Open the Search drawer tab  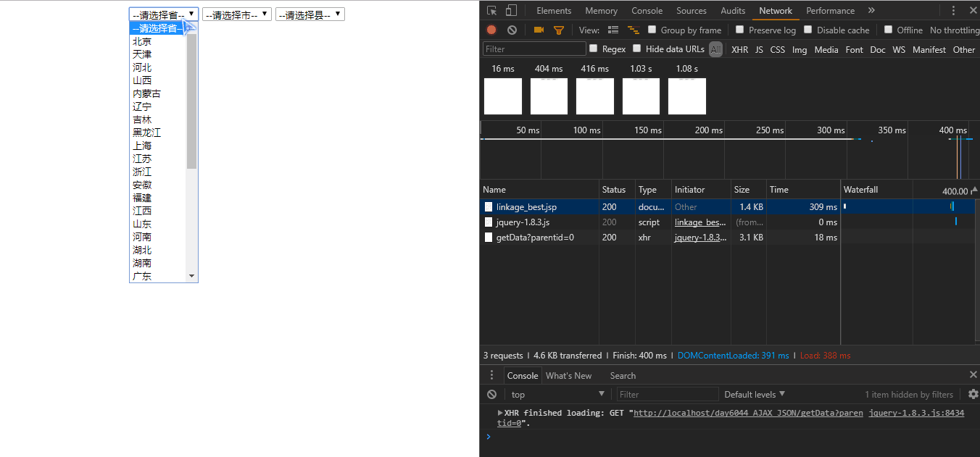point(623,375)
